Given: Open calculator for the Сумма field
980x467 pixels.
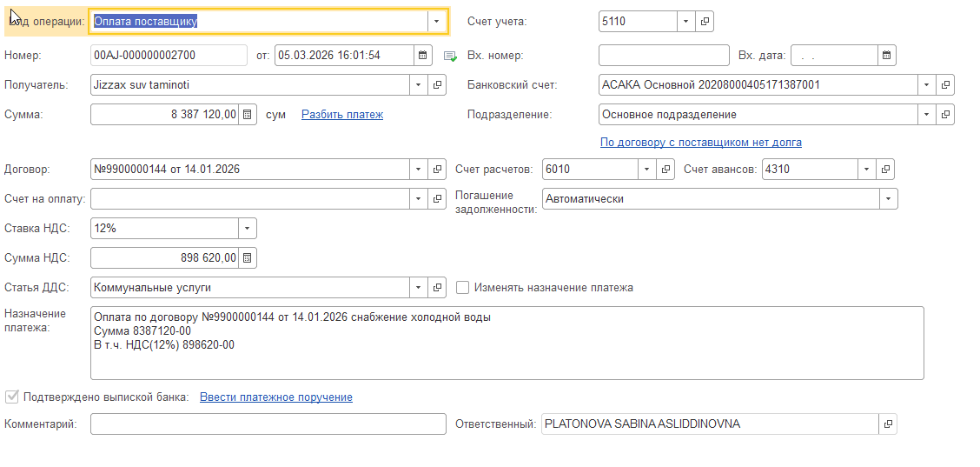Looking at the screenshot, I should coord(248,114).
